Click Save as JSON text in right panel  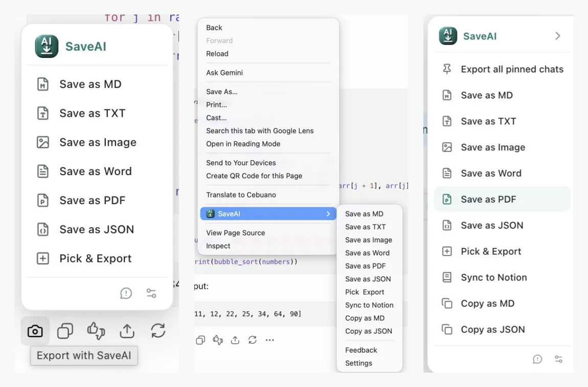(492, 225)
